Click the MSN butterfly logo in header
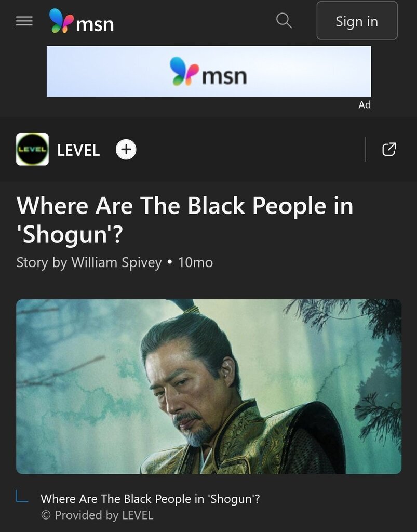The height and width of the screenshot is (532, 417). coord(61,21)
